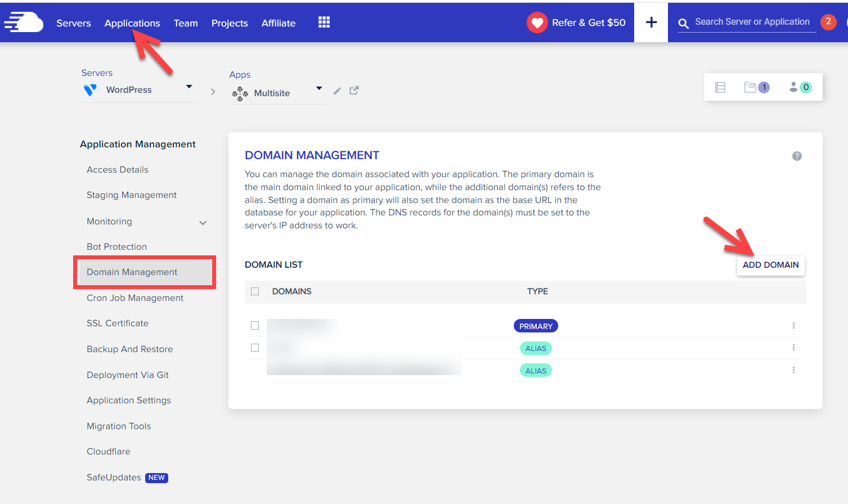848x504 pixels.
Task: Select Cloudflare in sidebar
Action: point(109,452)
